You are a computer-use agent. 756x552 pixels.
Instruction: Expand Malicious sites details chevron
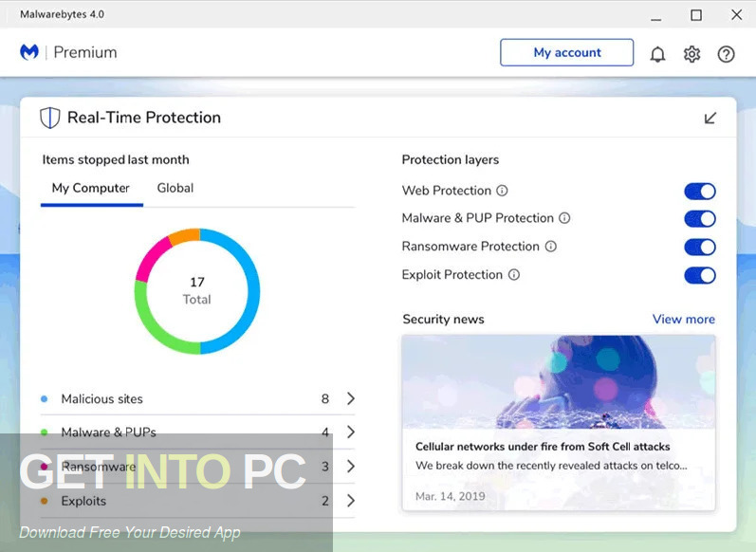[x=351, y=398]
